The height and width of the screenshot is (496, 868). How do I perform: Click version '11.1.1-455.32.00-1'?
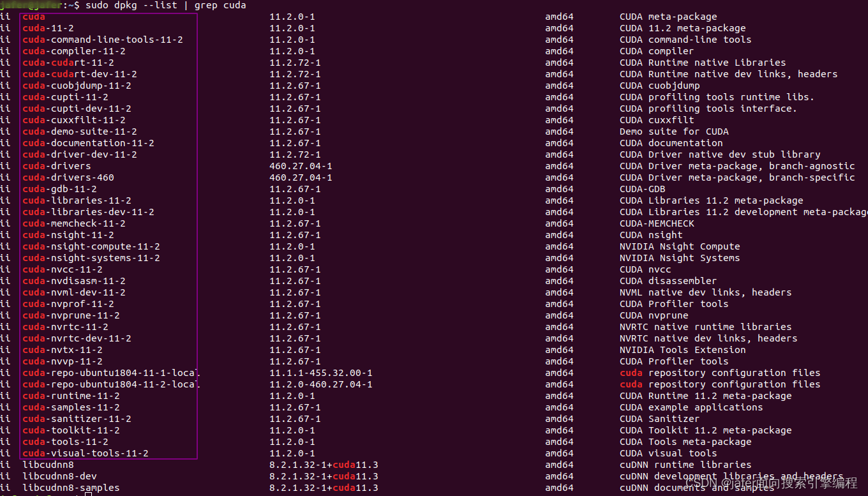[x=321, y=373]
